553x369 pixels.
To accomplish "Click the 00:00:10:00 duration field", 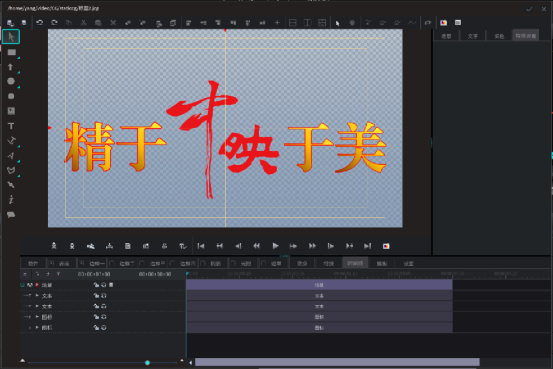I will [155, 274].
